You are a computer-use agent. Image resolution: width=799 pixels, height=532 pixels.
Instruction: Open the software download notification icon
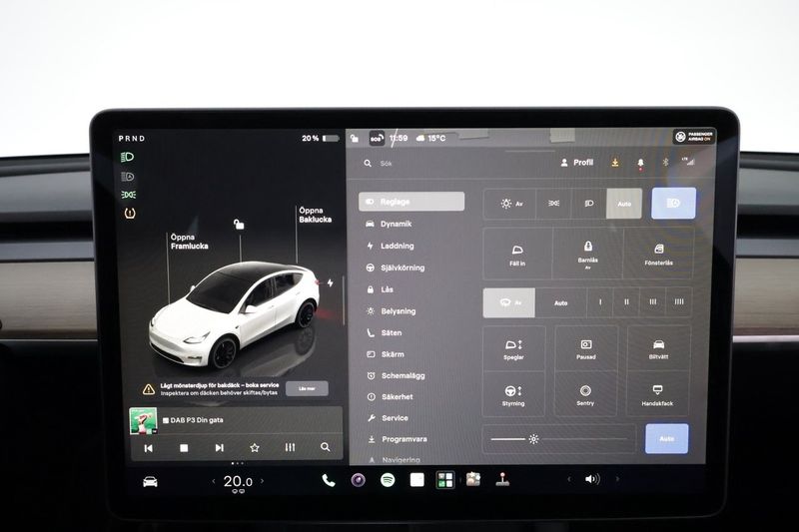pos(615,163)
